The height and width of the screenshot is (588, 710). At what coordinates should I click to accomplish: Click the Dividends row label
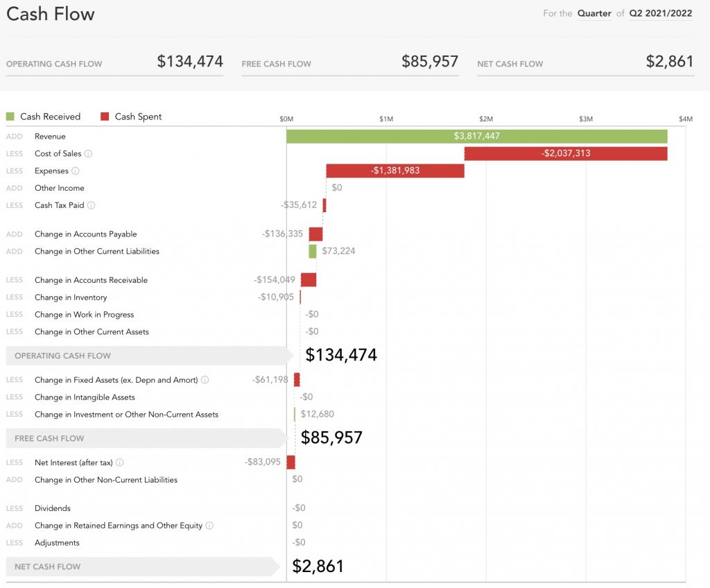tap(53, 508)
